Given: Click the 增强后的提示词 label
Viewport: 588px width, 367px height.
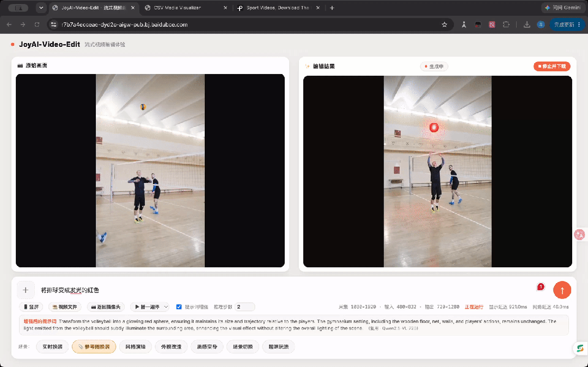Looking at the screenshot, I should pyautogui.click(x=40, y=321).
